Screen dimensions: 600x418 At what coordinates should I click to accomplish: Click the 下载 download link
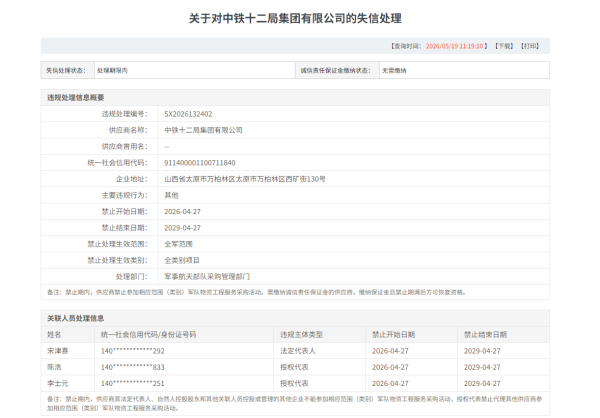(x=504, y=46)
